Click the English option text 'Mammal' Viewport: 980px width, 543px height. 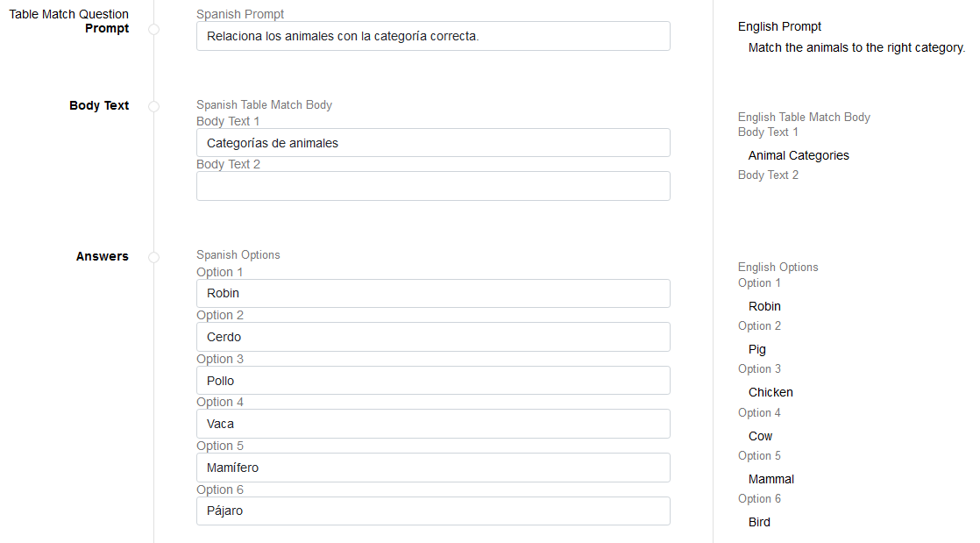[x=771, y=479]
